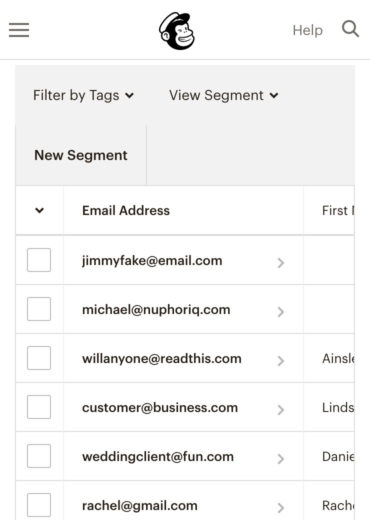Open weddingclient@fun.com contact arrow
The height and width of the screenshot is (520, 370).
coord(281,459)
